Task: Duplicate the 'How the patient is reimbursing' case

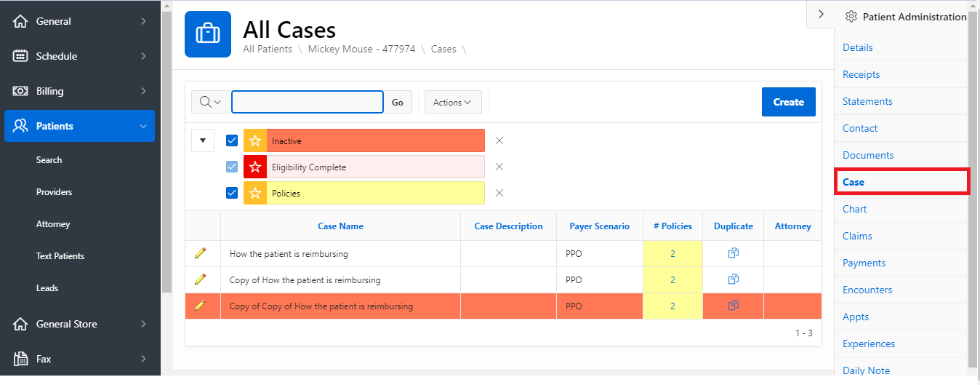Action: 733,253
